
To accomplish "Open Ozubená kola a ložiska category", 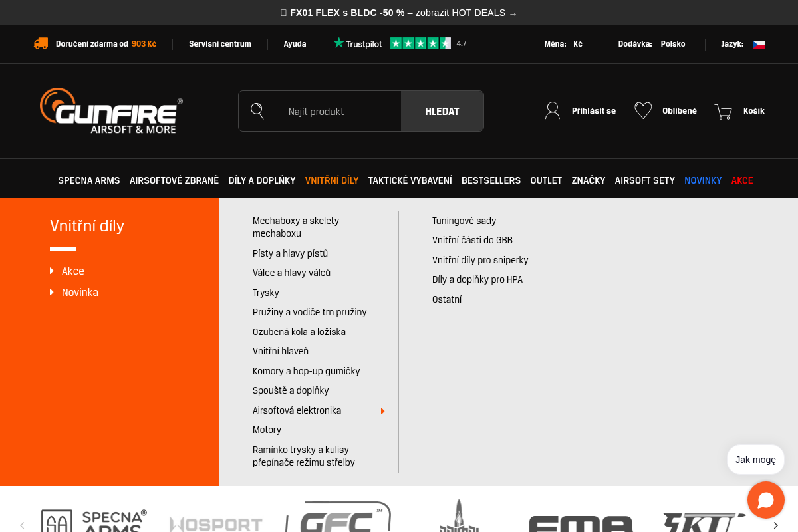I will tap(299, 332).
